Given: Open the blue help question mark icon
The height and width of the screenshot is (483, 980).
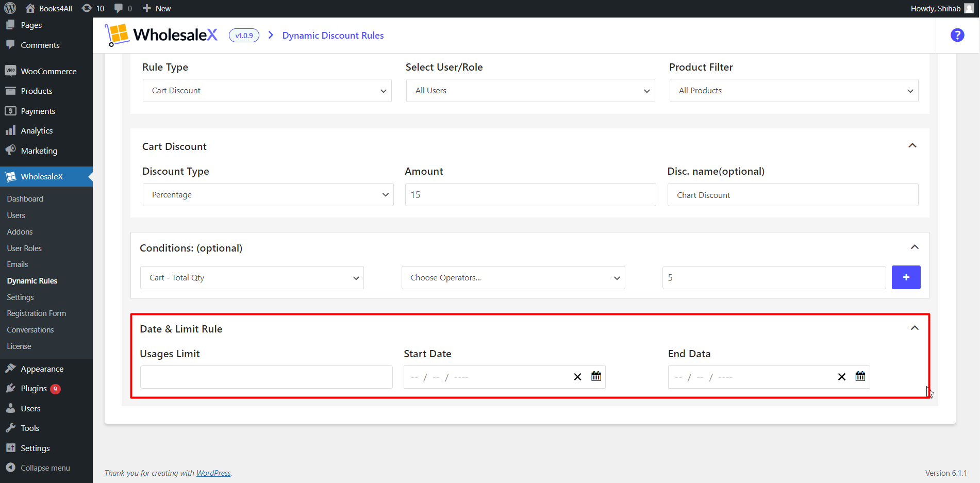Looking at the screenshot, I should point(957,35).
